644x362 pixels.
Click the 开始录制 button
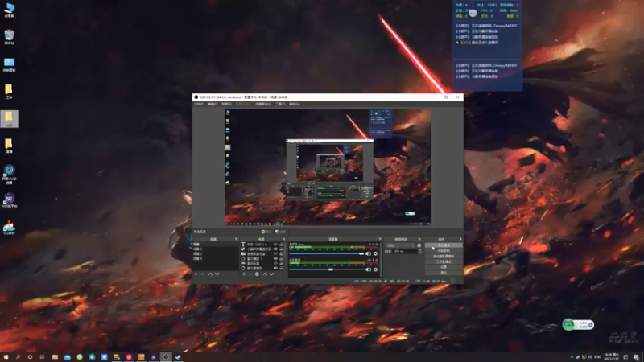pyautogui.click(x=444, y=250)
